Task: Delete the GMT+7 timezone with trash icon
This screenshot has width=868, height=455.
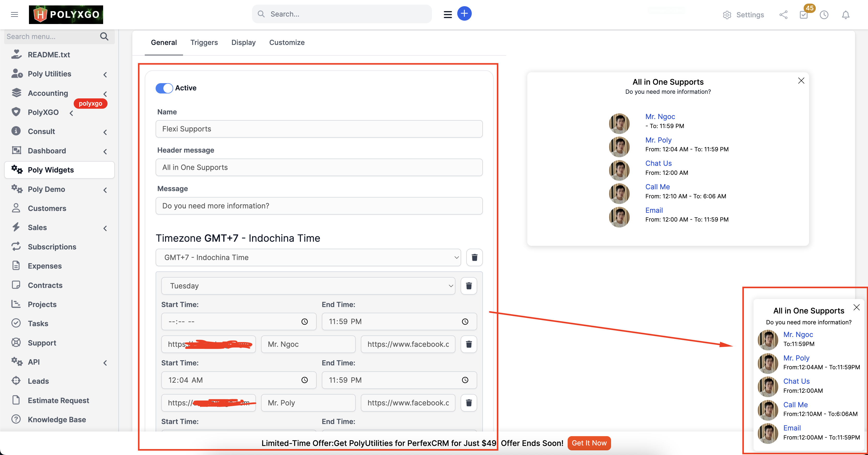Action: pos(474,257)
